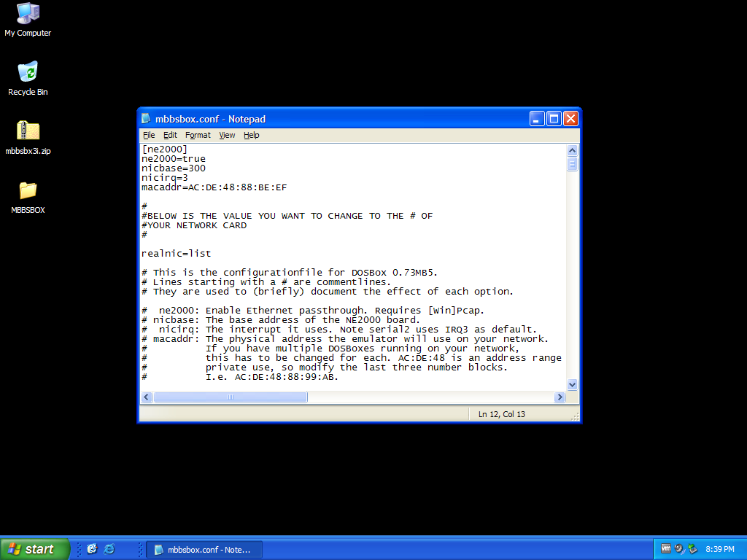Click the Show Desktop quick launch icon

click(x=92, y=549)
